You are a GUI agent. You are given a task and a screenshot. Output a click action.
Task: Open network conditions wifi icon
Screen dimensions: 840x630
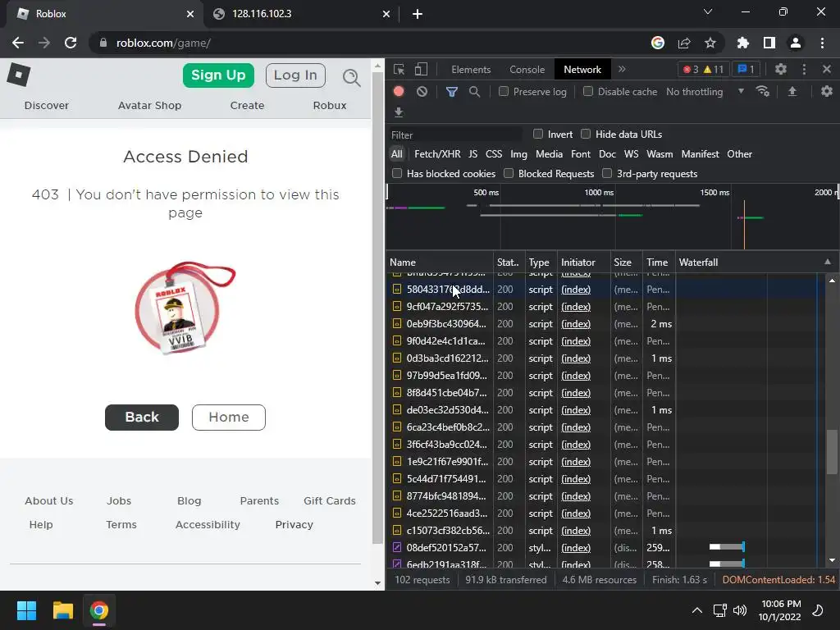763,91
